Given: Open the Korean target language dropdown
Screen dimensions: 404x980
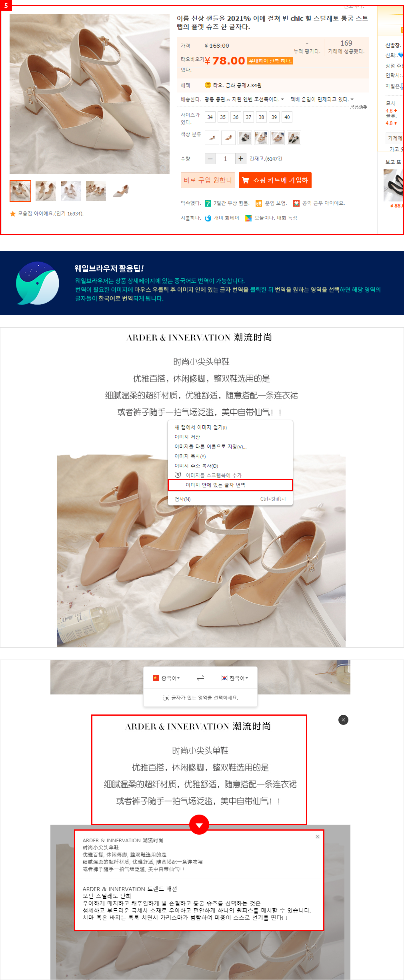Looking at the screenshot, I should tap(235, 678).
